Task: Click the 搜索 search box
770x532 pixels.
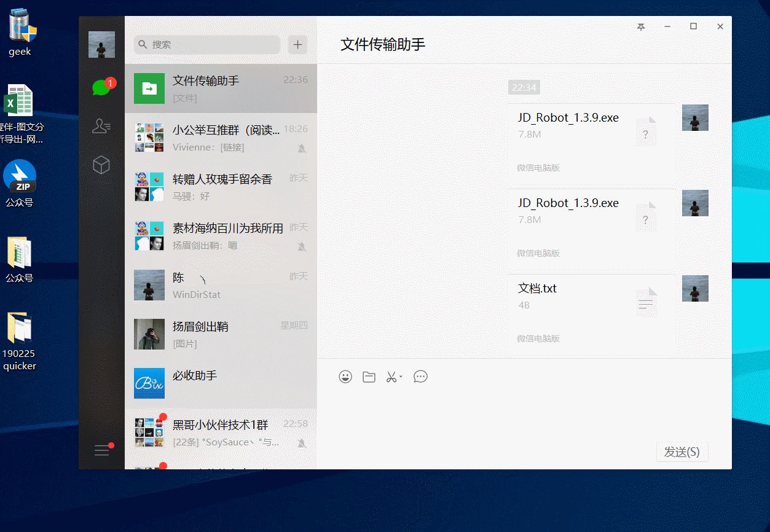Action: [x=207, y=44]
